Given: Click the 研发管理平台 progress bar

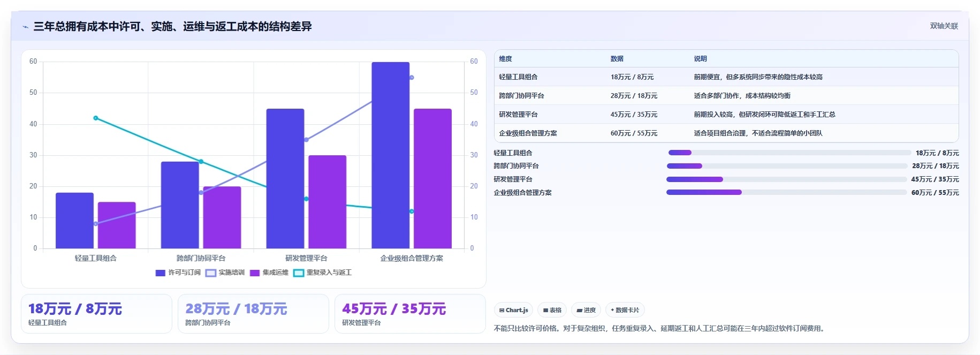Looking at the screenshot, I should click(x=786, y=179).
